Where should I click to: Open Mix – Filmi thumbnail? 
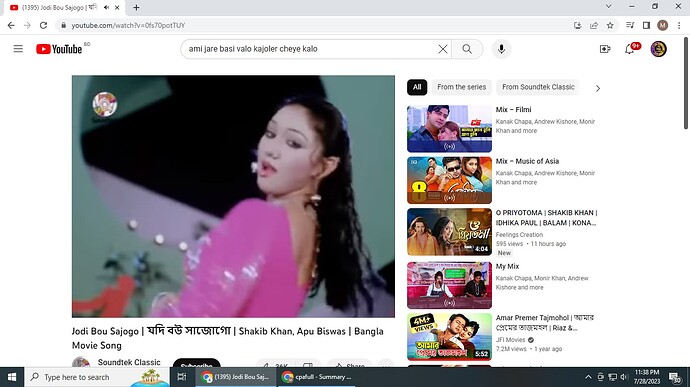tap(449, 129)
